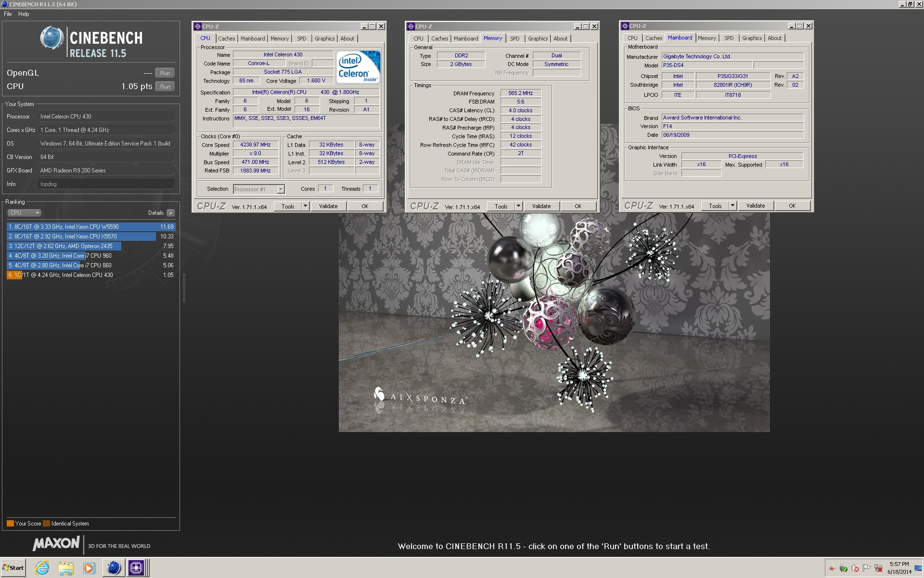Click the left panel vertical splitter handle
The width and height of the screenshot is (924, 578).
pos(184,288)
